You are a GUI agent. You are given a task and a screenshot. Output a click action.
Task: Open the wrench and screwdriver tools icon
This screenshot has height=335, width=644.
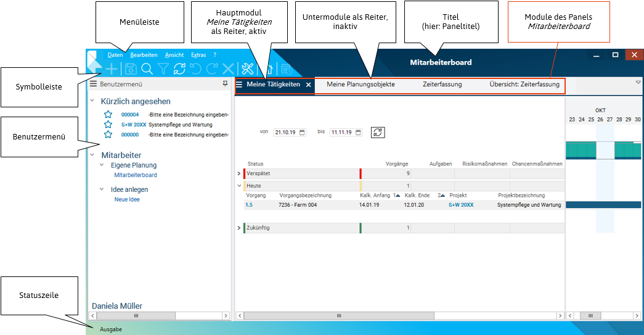(x=247, y=69)
